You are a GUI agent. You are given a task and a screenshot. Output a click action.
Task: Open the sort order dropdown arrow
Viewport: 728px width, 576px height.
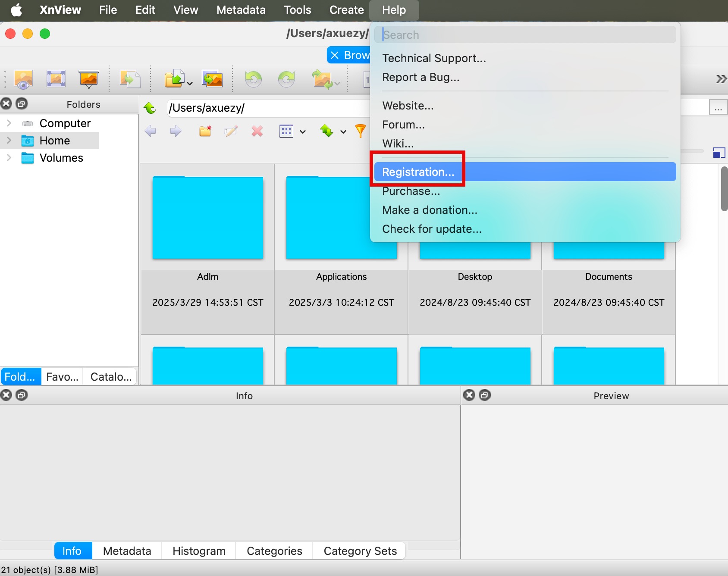pos(343,132)
